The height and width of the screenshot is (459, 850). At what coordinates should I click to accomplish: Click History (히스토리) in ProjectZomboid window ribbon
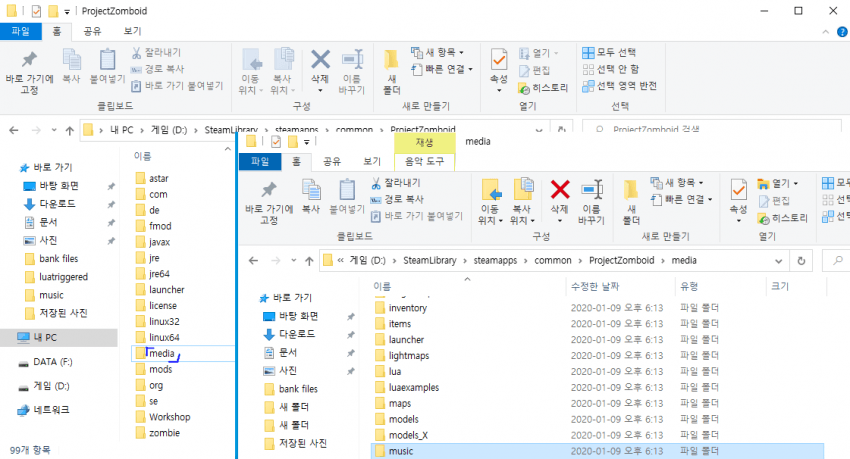click(543, 88)
